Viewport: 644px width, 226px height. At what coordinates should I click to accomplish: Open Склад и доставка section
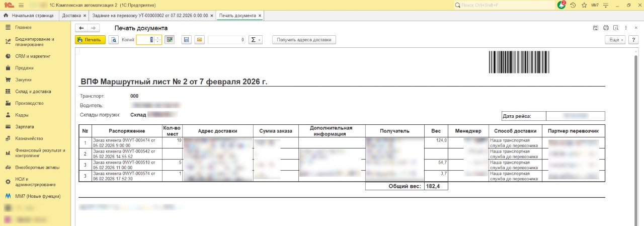35,92
